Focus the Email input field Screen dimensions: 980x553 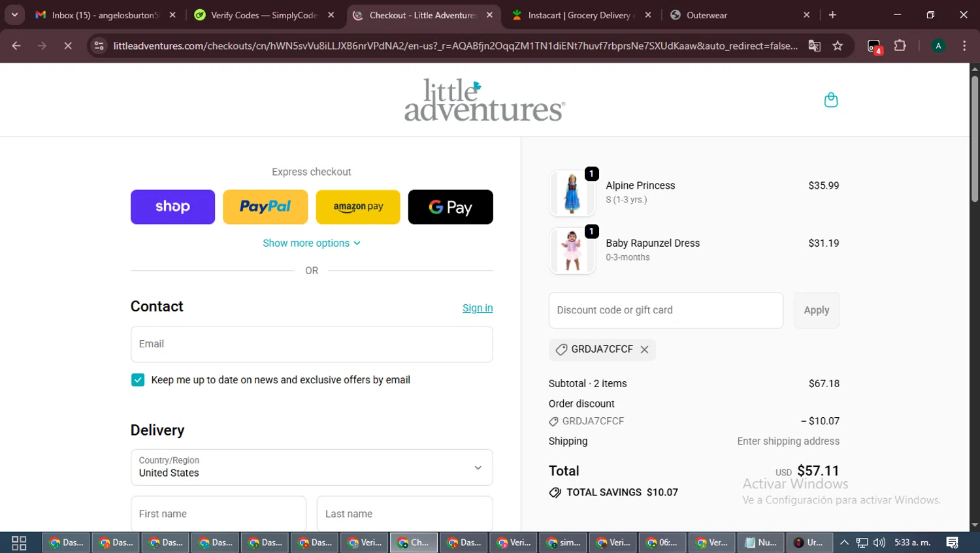[x=312, y=344]
